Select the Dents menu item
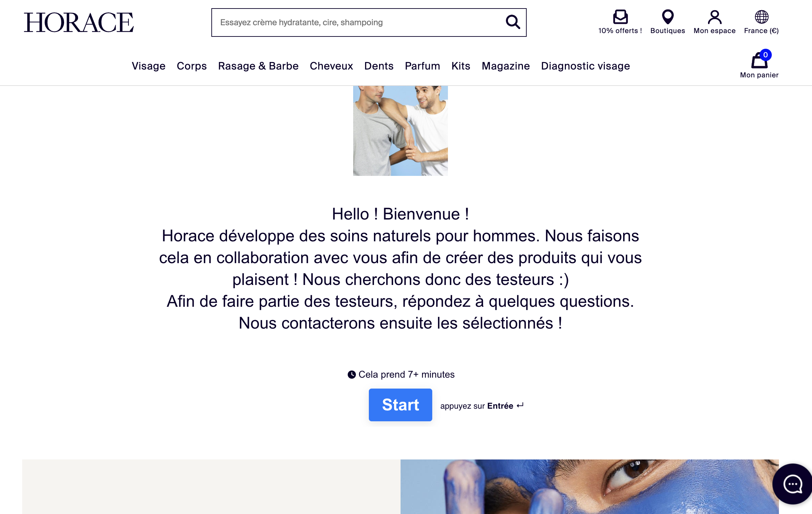The width and height of the screenshot is (812, 514). pyautogui.click(x=379, y=66)
